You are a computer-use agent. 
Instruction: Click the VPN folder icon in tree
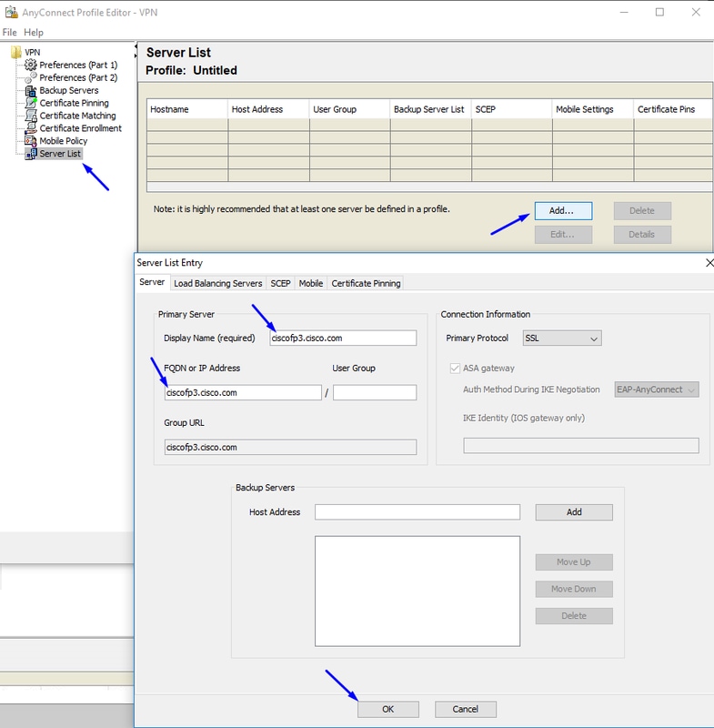click(16, 52)
